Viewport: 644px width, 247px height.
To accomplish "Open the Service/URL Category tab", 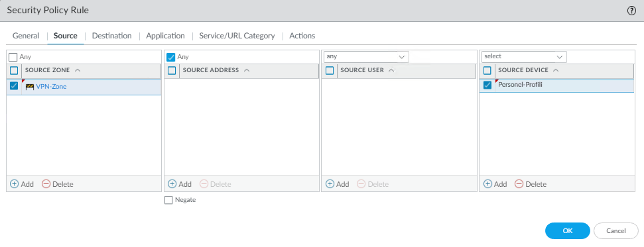I will coord(237,36).
